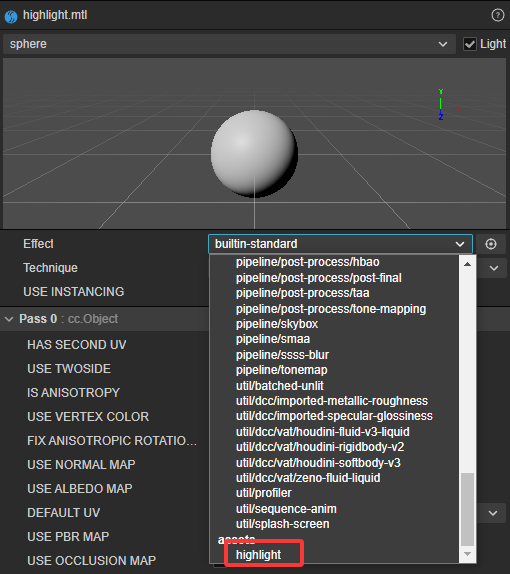Open the builtin-standard Effect dropdown

pos(340,244)
